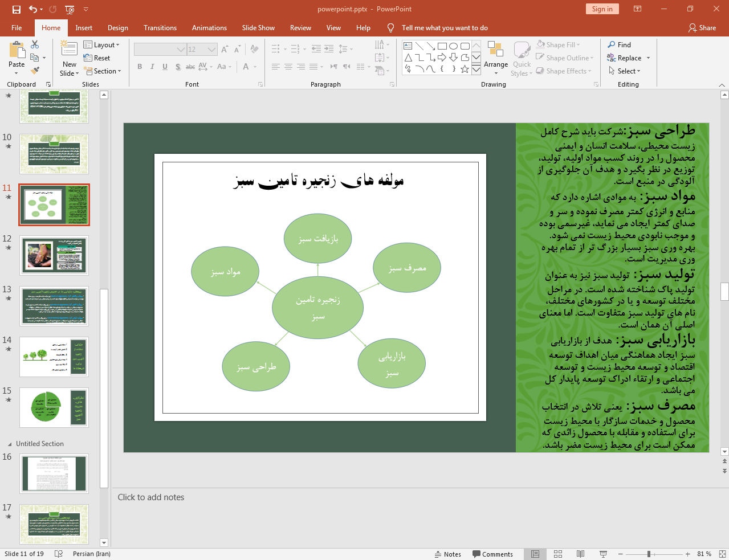The image size is (729, 560).
Task: Fit the slide to the current window
Action: [x=722, y=554]
